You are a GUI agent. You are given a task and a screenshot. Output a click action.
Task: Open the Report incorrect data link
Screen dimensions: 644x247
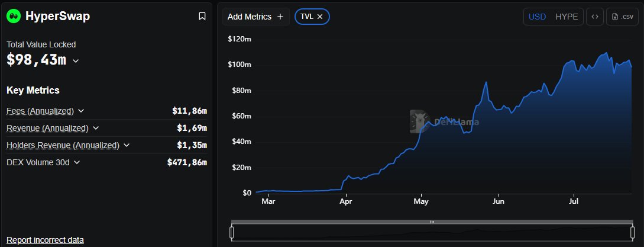(x=45, y=240)
